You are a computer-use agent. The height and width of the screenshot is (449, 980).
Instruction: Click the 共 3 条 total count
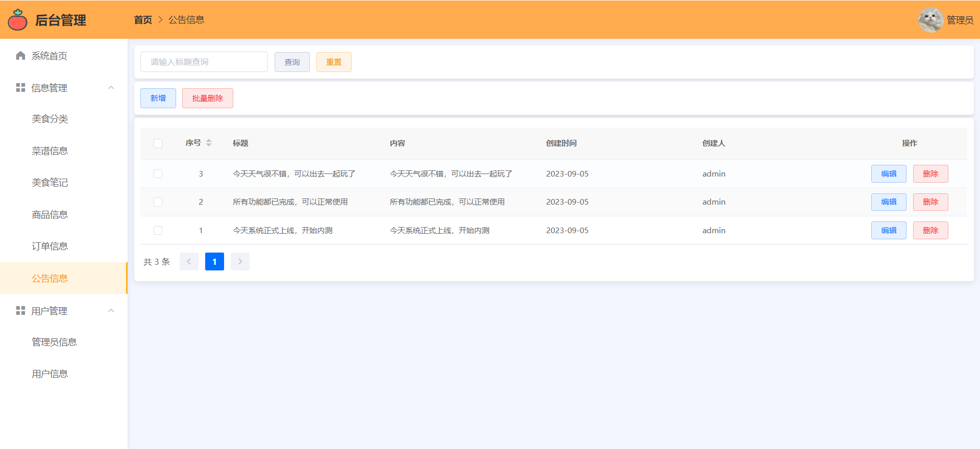point(157,262)
